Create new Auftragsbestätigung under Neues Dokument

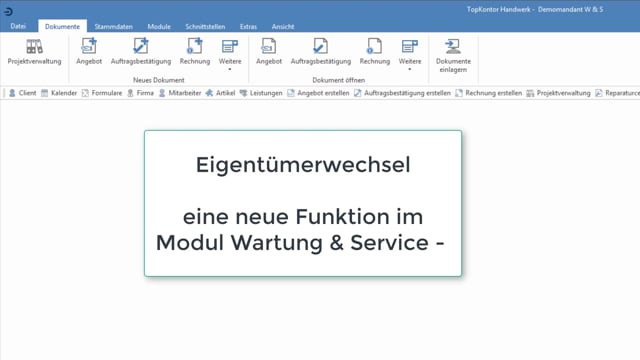[x=141, y=52]
